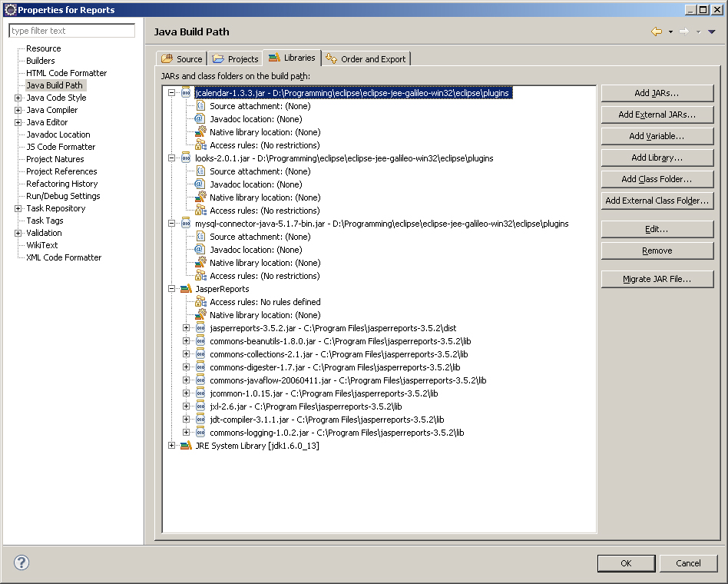Click the Add External JARs button

pos(657,114)
